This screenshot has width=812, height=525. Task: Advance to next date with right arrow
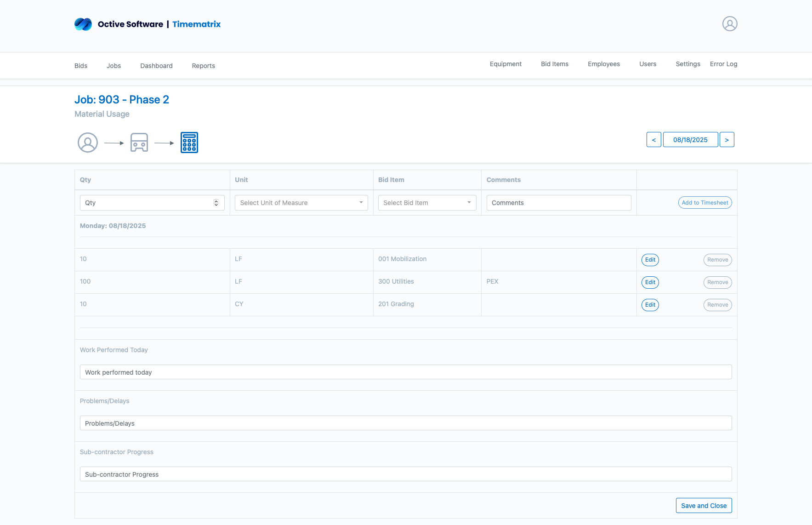[727, 140]
